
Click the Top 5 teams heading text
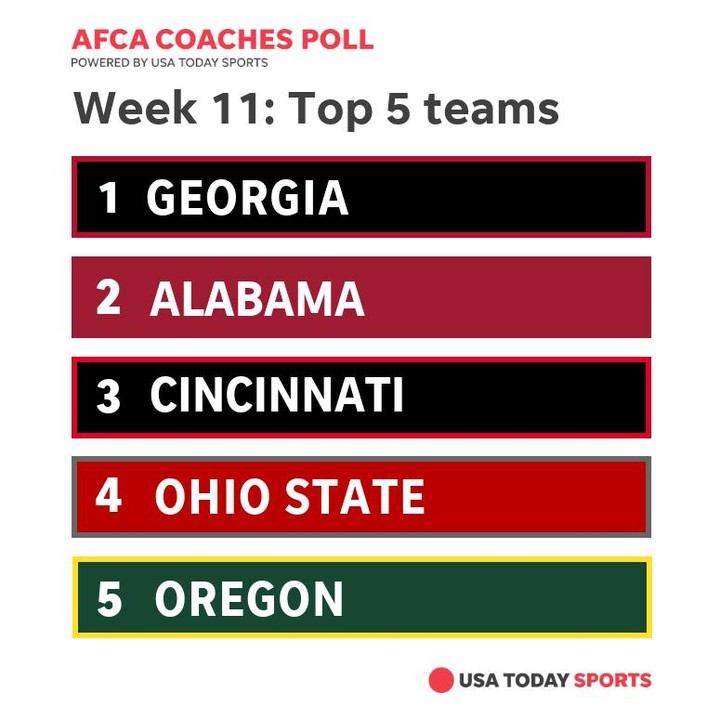423,108
